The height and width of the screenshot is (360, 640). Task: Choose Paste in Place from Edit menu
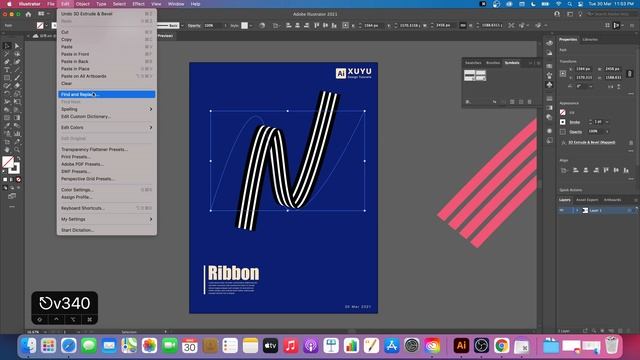point(107,69)
